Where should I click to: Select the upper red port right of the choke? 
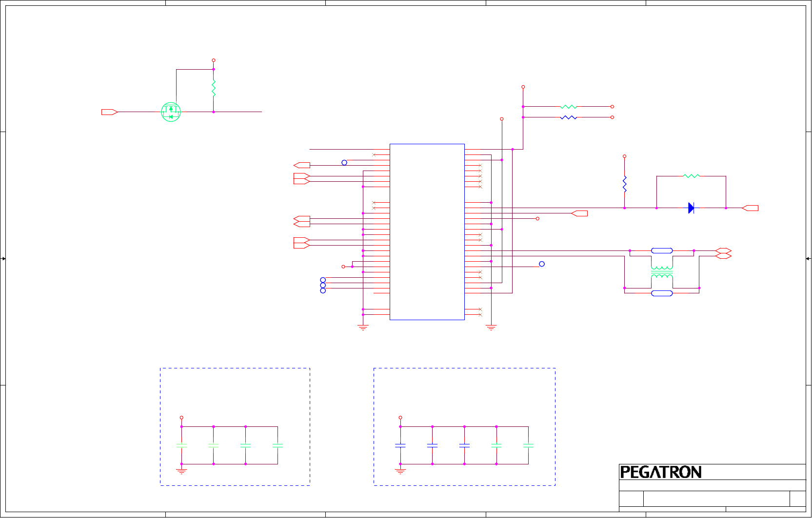[723, 250]
